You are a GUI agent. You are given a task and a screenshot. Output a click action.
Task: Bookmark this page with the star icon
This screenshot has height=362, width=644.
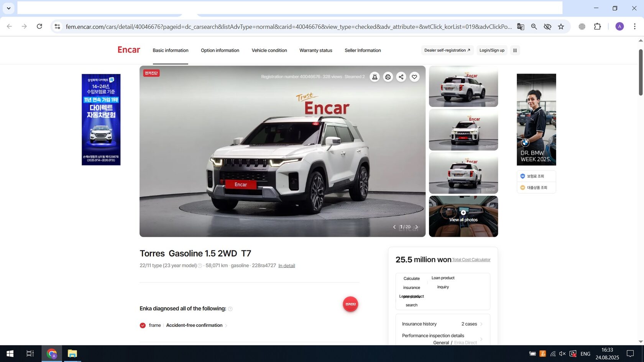coord(561,26)
